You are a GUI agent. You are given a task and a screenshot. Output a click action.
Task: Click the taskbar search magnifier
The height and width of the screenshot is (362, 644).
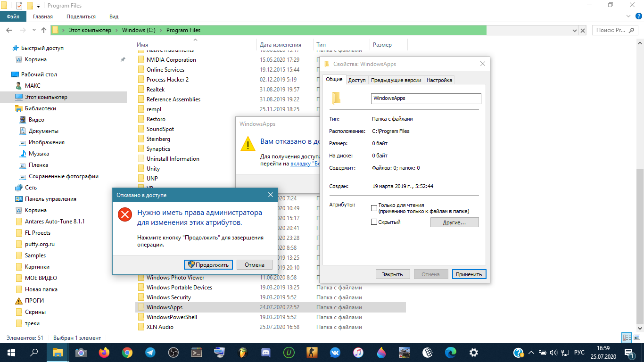click(x=34, y=352)
